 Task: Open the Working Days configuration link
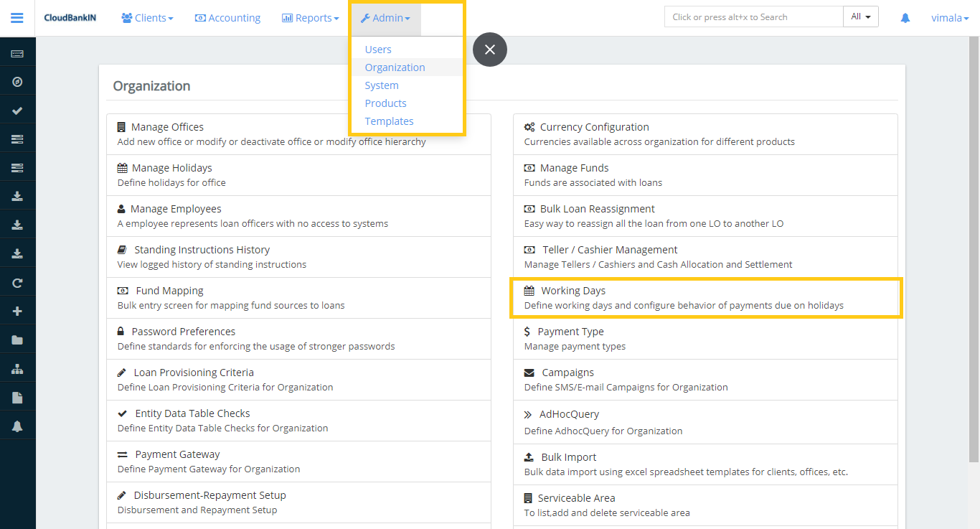coord(573,291)
